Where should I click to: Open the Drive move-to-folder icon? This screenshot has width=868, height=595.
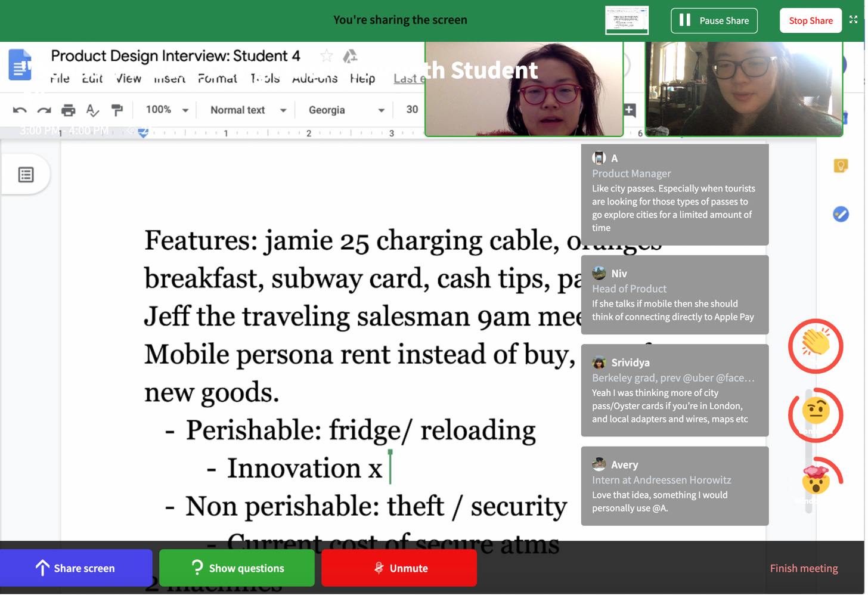pos(350,56)
